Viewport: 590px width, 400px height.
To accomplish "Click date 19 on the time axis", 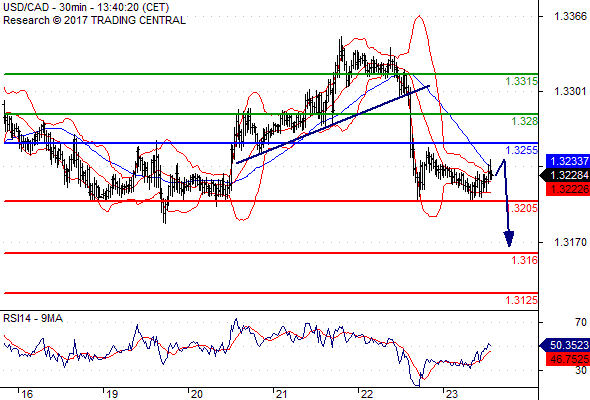I will point(112,394).
